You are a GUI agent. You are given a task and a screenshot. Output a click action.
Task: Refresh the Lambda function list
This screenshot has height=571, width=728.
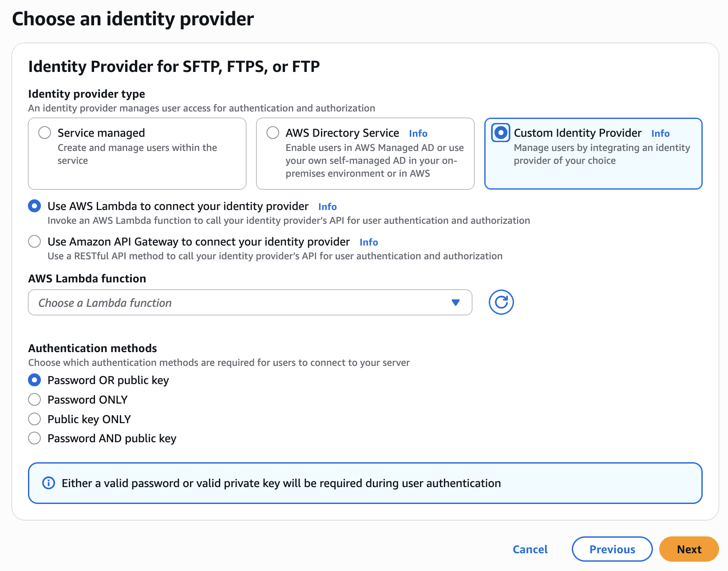[501, 302]
